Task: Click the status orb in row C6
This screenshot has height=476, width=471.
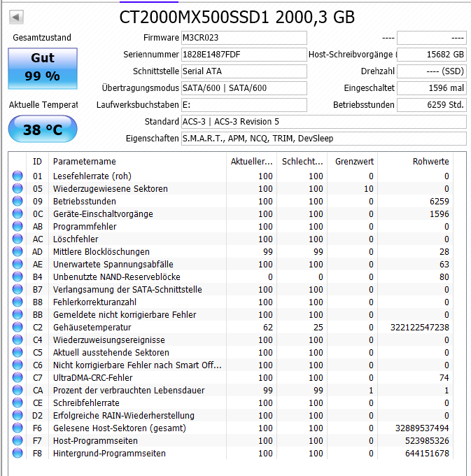Action: [17, 365]
